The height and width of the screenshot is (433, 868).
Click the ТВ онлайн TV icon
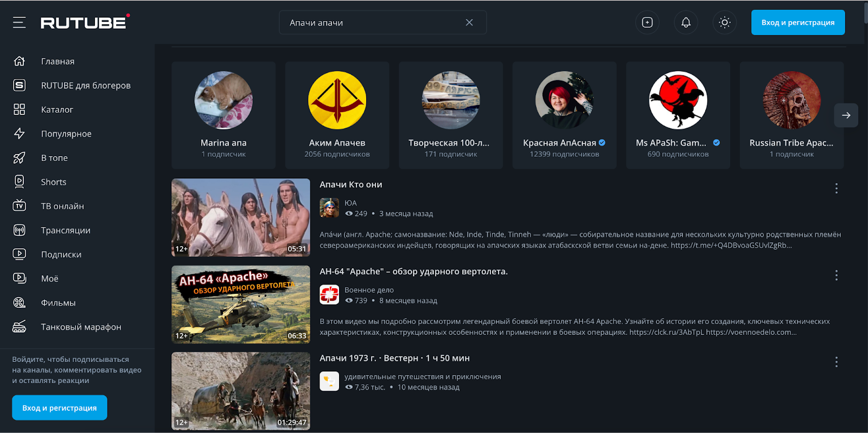pos(20,206)
